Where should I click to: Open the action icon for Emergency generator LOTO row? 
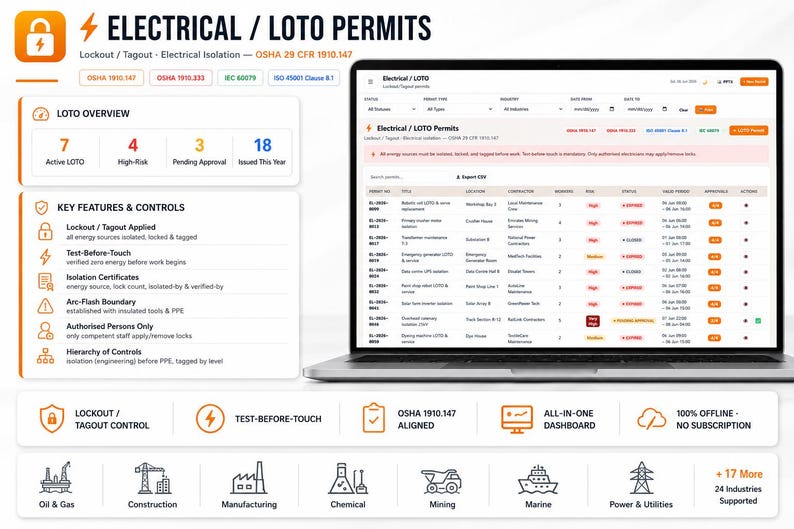tap(746, 257)
